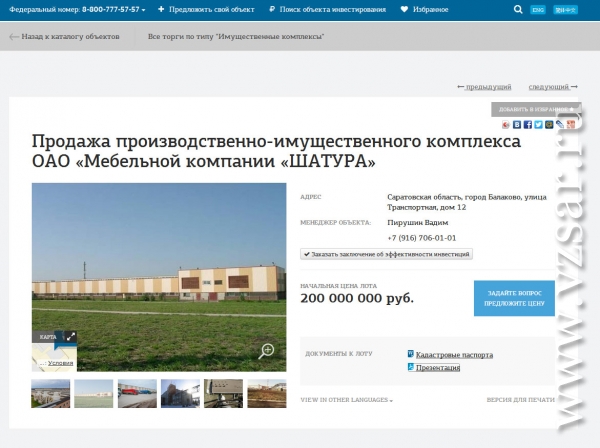Click the dark square share icon

pyautogui.click(x=549, y=125)
